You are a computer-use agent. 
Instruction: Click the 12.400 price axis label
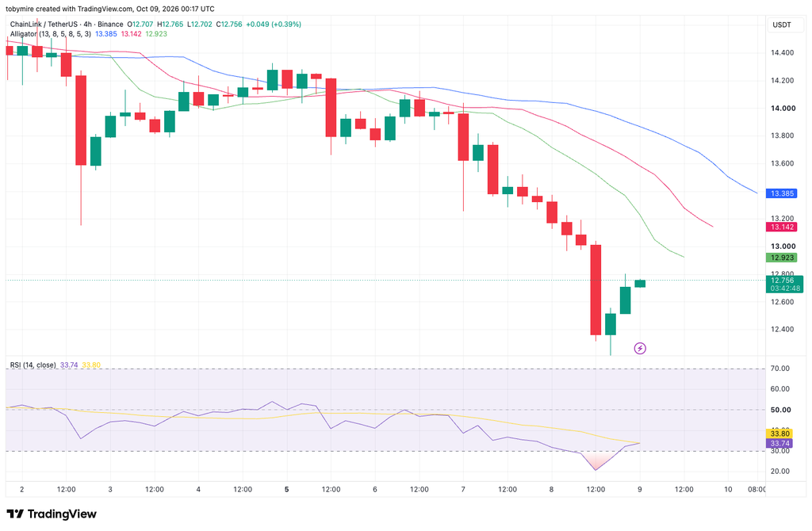[782, 329]
